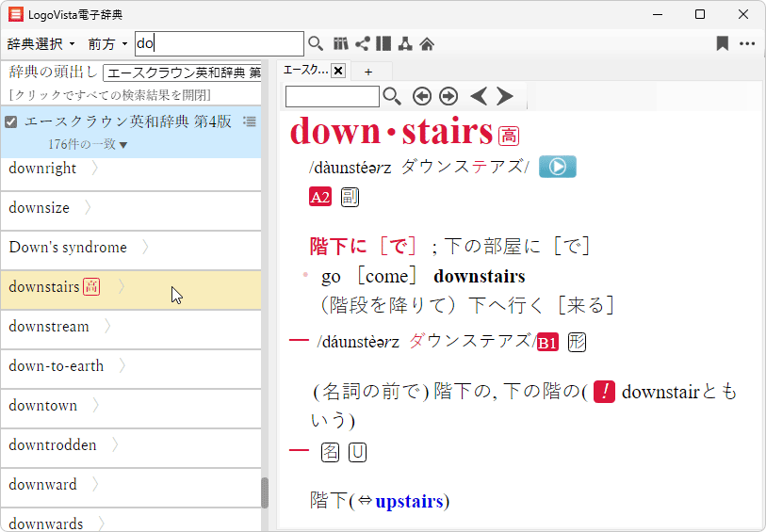Screen dimensions: 766x532
Task: Open the 辞典選択 dropdown menu
Action: 41,44
